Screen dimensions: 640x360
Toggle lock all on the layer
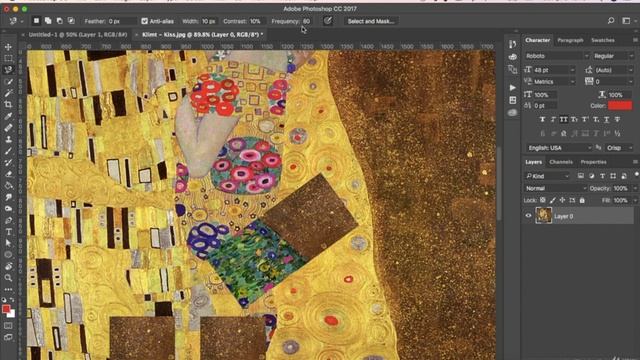(582, 200)
